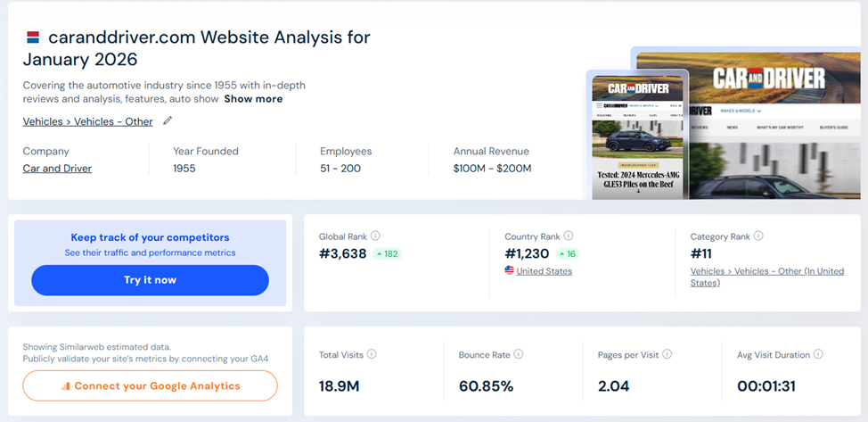Screen dimensions: 868x422
Task: Click the Try it now button
Action: pos(150,280)
